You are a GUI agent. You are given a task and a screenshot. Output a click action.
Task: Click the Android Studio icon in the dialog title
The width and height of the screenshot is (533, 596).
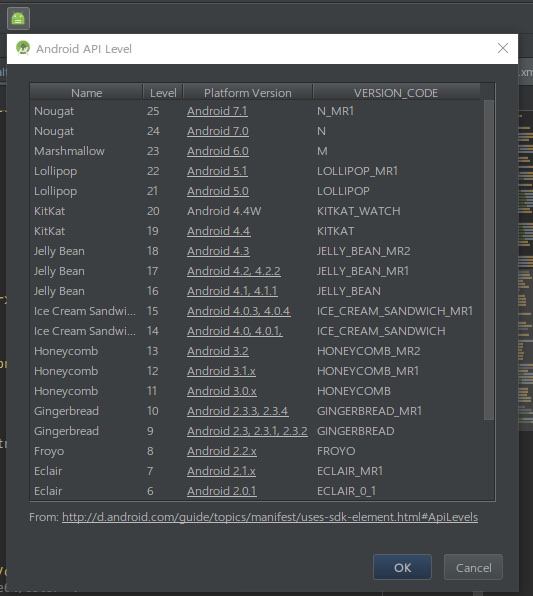coord(23,48)
